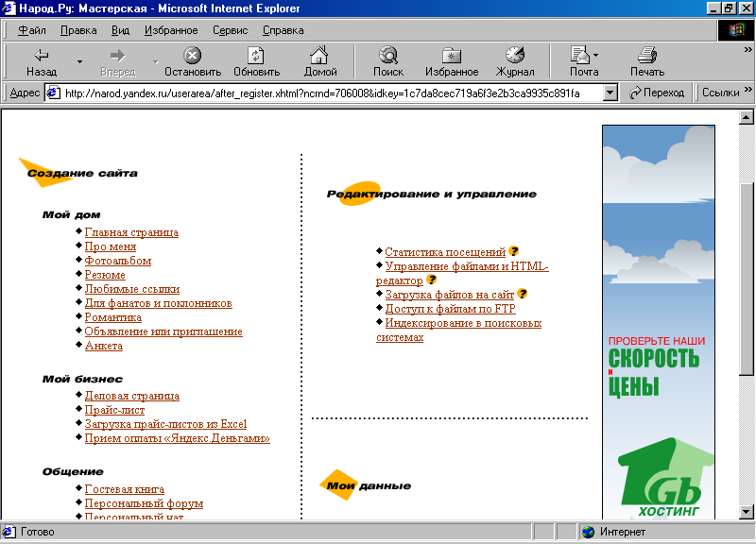Open Загрузка файлов на сайт link

tap(450, 295)
